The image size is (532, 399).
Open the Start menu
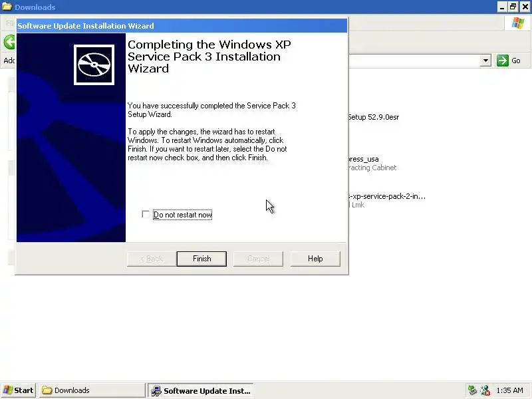[x=19, y=390]
